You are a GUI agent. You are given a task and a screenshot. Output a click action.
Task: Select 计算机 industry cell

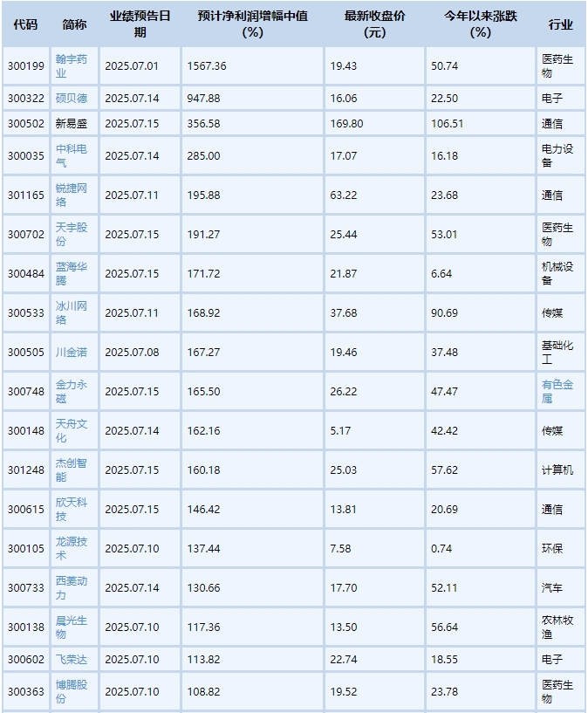[x=557, y=470]
